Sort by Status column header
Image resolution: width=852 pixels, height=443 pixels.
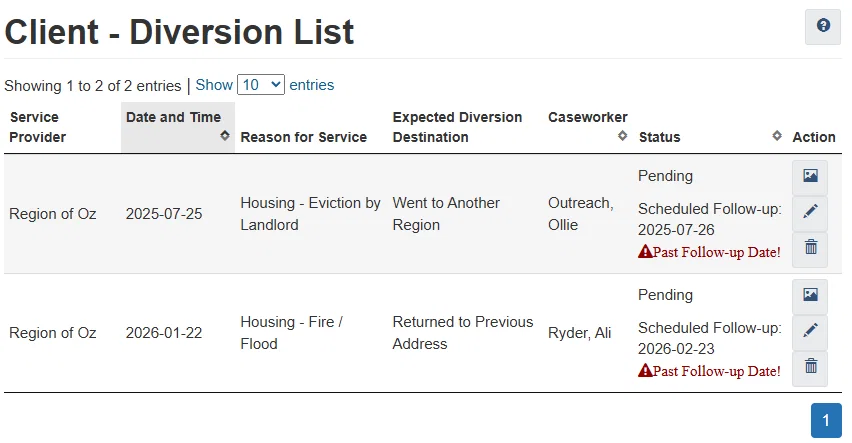click(660, 137)
